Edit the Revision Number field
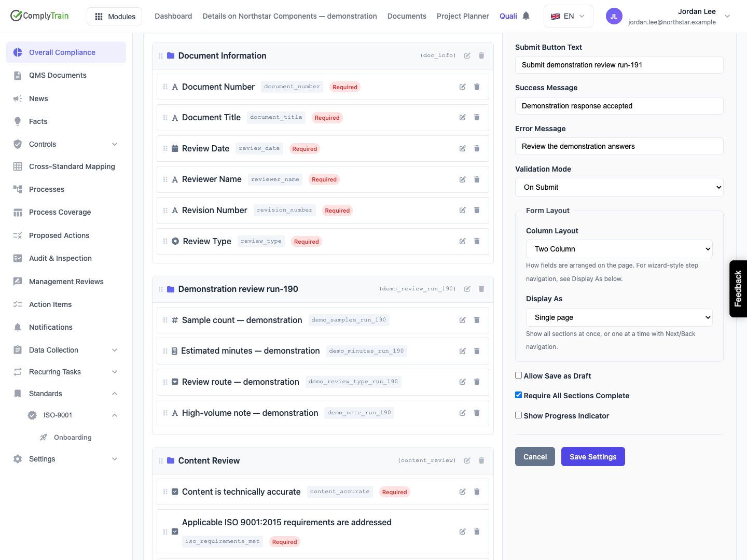Screen dimensions: 747x560 (x=462, y=210)
